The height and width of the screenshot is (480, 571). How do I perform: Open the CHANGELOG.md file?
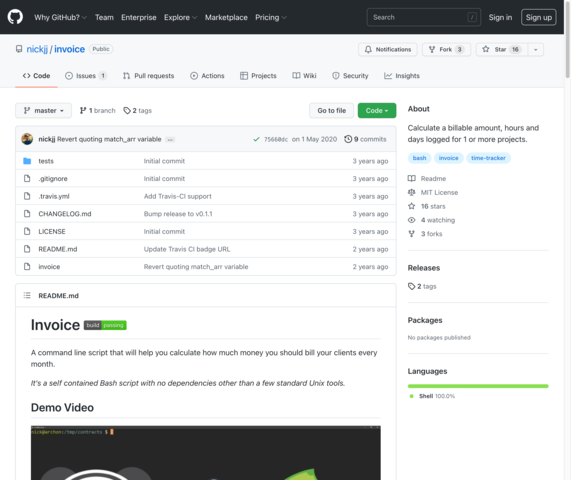point(65,214)
